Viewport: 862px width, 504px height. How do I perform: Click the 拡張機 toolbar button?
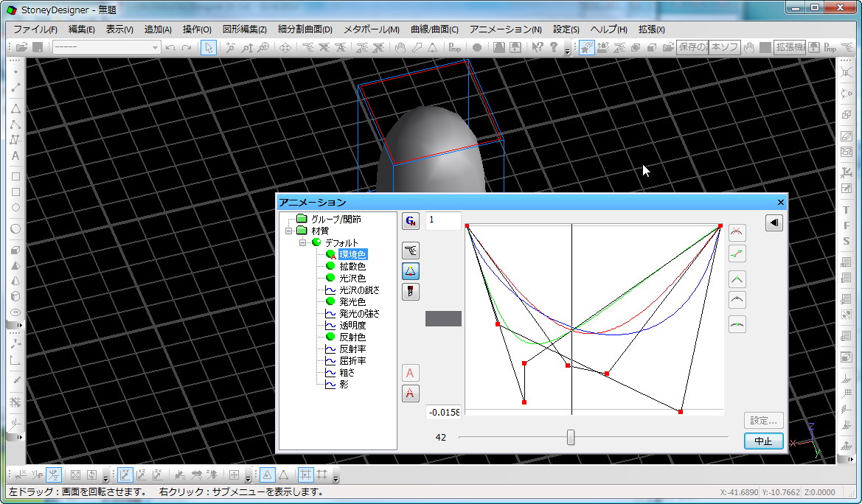[x=789, y=47]
